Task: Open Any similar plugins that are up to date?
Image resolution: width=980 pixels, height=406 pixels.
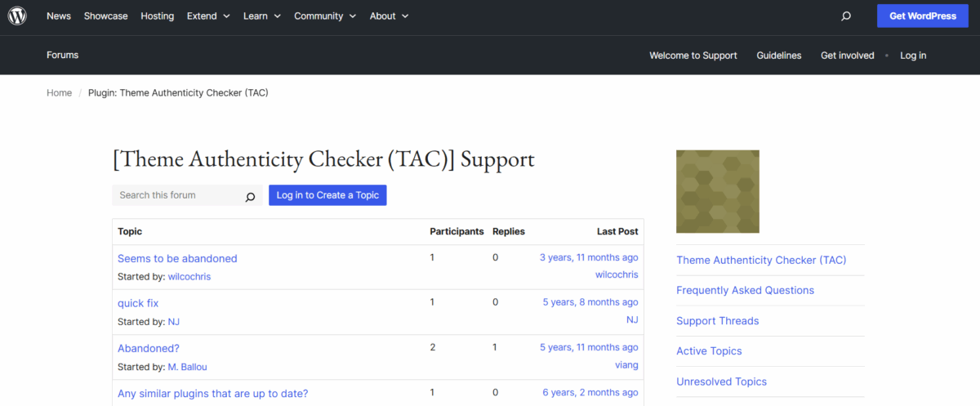Action: point(213,394)
